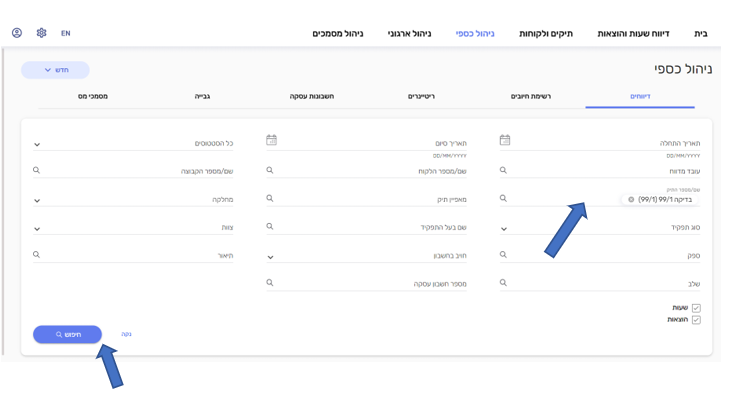Open the חדש dropdown button
The width and height of the screenshot is (752, 411).
click(x=55, y=70)
